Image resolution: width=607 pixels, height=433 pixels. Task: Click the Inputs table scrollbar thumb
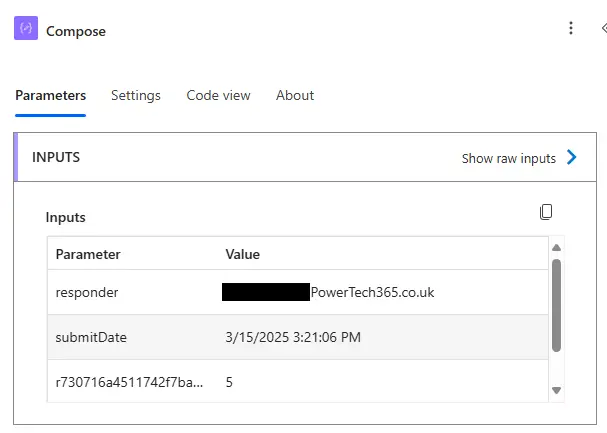[x=557, y=304]
